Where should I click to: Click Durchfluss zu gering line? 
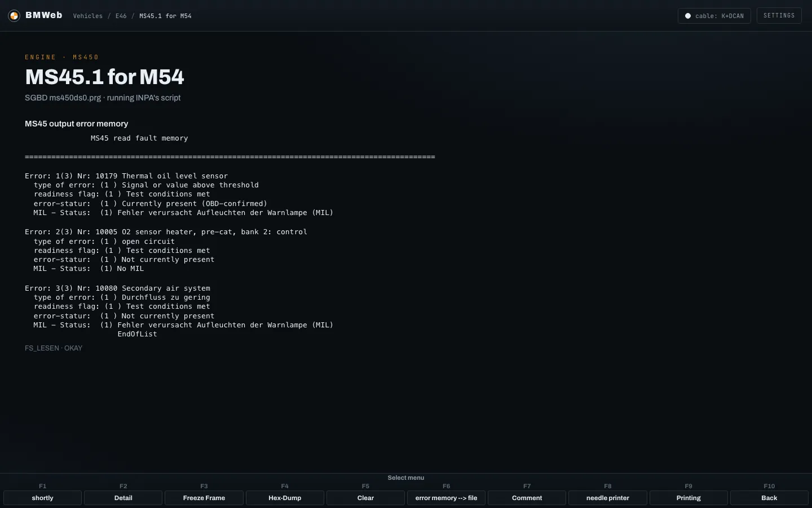point(122,297)
